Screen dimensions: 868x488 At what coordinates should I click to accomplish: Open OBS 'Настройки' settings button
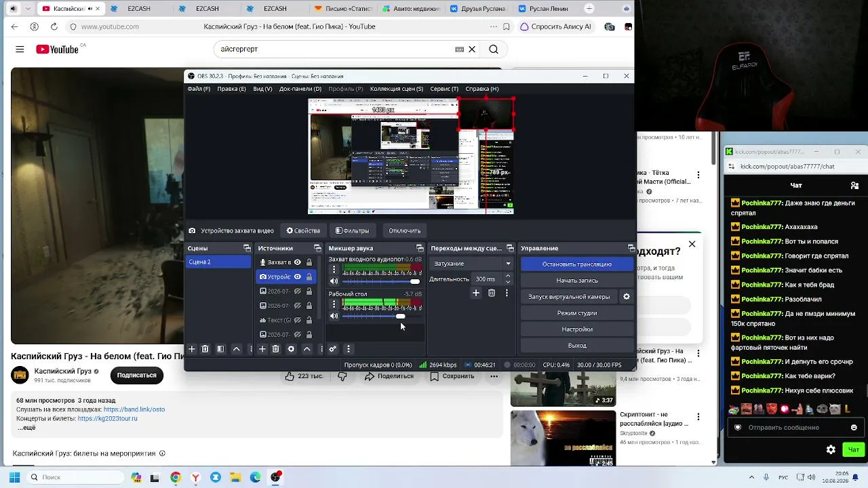point(577,329)
